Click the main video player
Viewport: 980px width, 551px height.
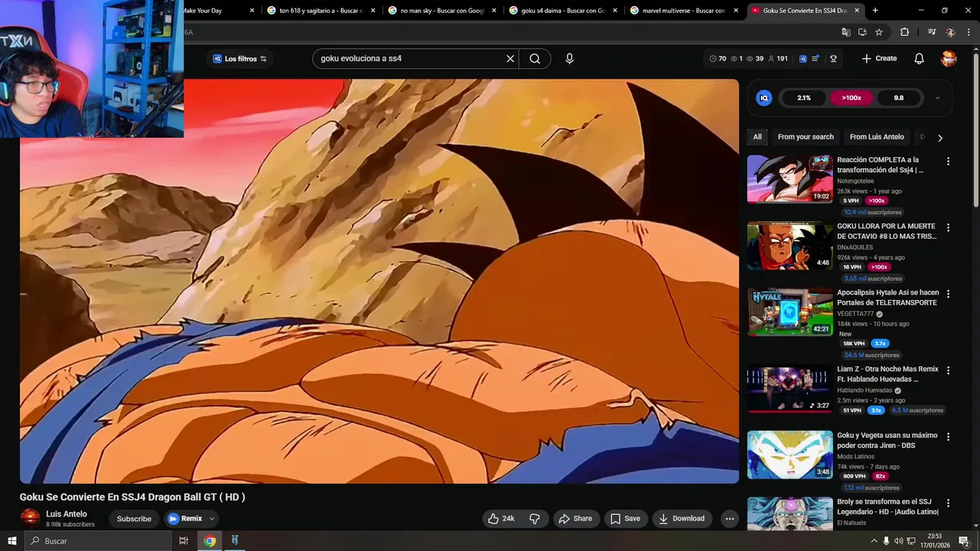(x=379, y=281)
